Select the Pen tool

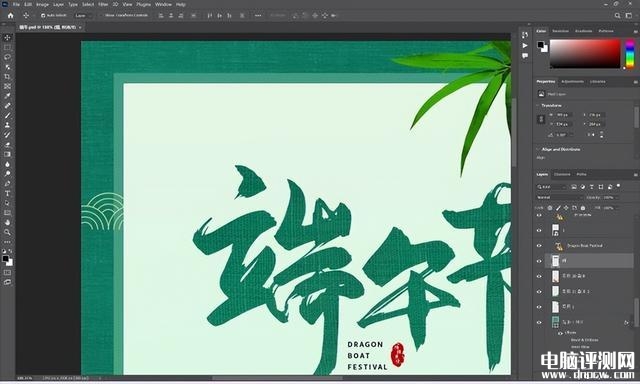point(7,184)
